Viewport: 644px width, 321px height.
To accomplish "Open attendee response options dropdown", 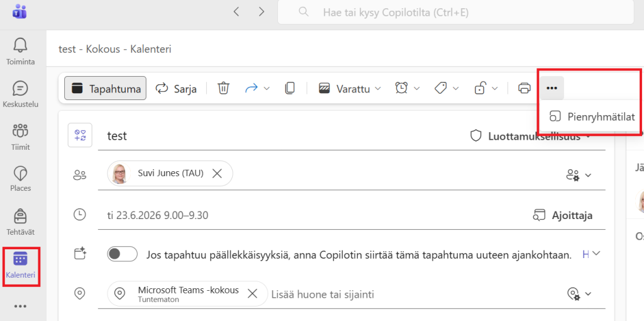I will [x=579, y=175].
